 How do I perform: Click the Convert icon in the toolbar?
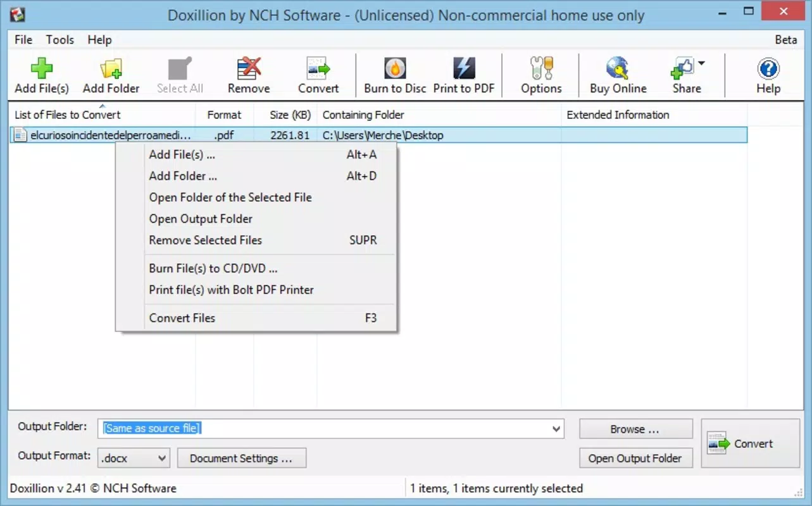318,68
